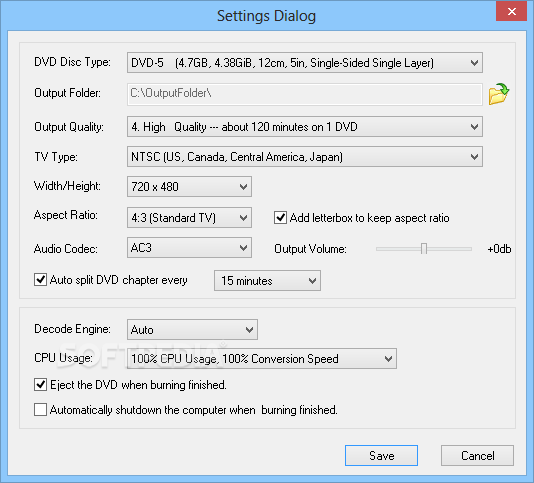The height and width of the screenshot is (483, 534).
Task: Expand the Audio Codec AC3 dropdown
Action: (x=189, y=248)
